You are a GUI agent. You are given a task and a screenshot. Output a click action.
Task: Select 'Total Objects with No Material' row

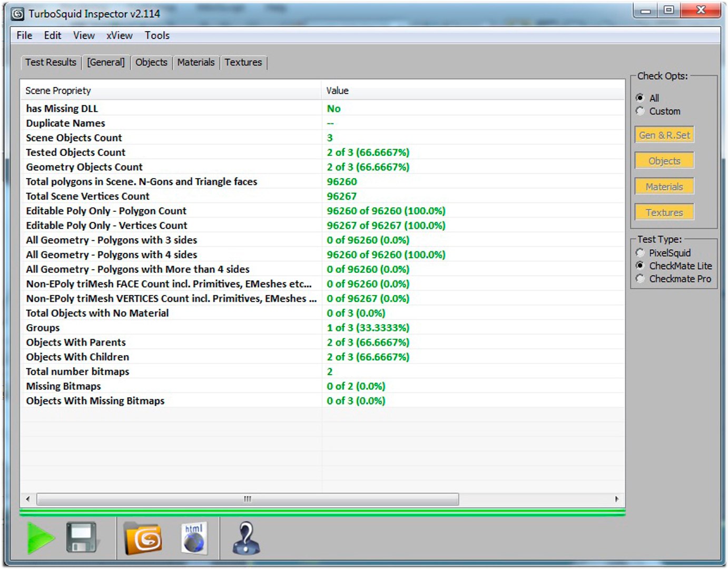(x=322, y=313)
